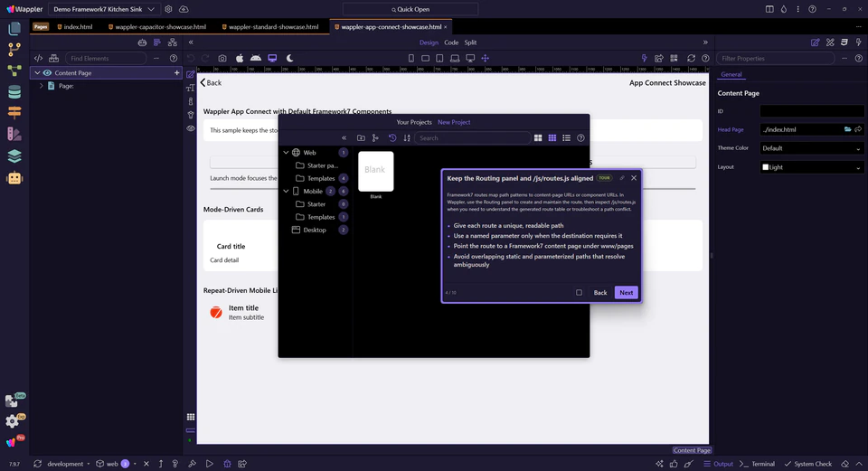This screenshot has width=868, height=471.
Task: Click Next in the tour popup
Action: (626, 292)
